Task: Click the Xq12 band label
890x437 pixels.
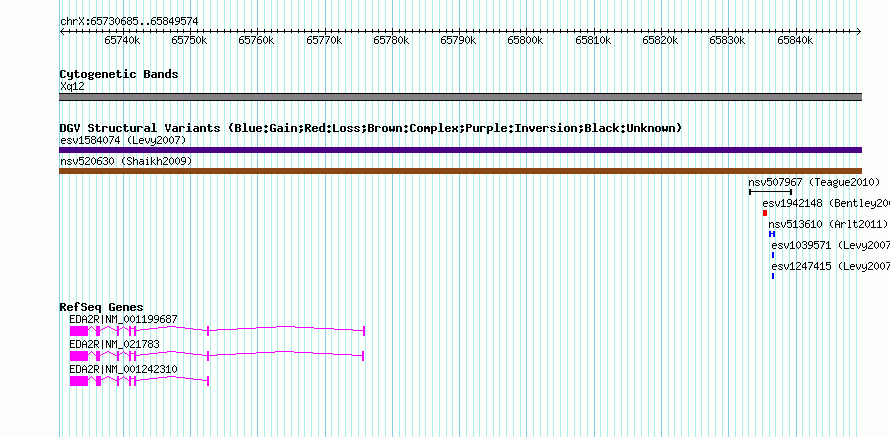Action: tap(72, 86)
